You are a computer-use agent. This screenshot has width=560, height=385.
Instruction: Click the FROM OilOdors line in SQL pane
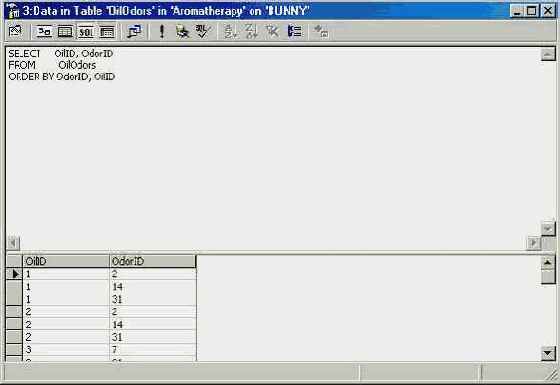click(52, 65)
